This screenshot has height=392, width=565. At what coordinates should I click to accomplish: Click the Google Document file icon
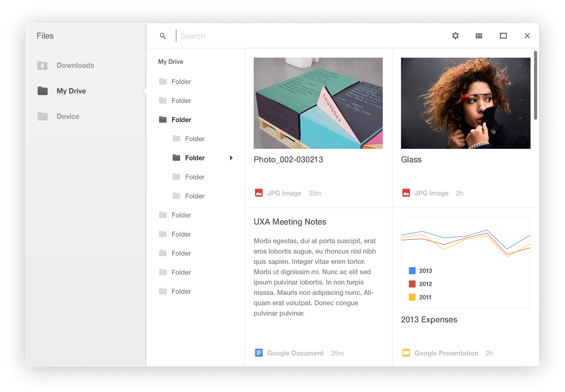(259, 353)
